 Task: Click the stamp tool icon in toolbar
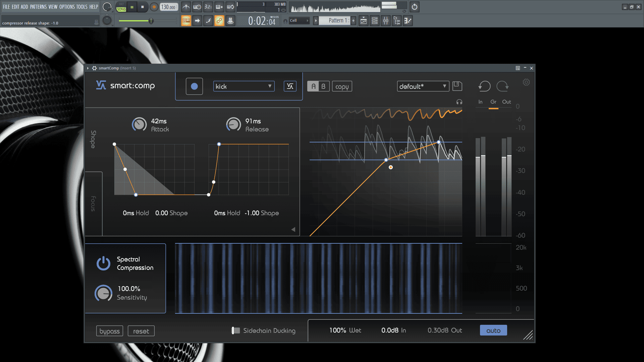click(x=230, y=21)
